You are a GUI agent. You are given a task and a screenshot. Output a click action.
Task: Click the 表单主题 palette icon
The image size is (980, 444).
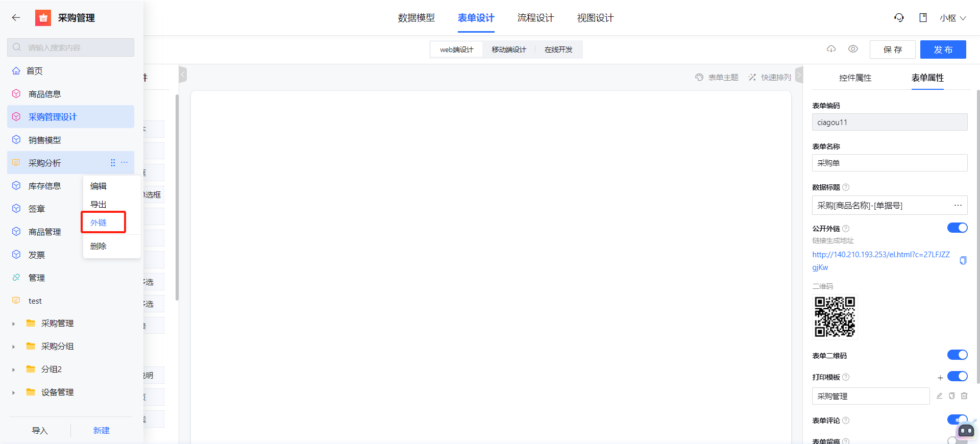699,78
